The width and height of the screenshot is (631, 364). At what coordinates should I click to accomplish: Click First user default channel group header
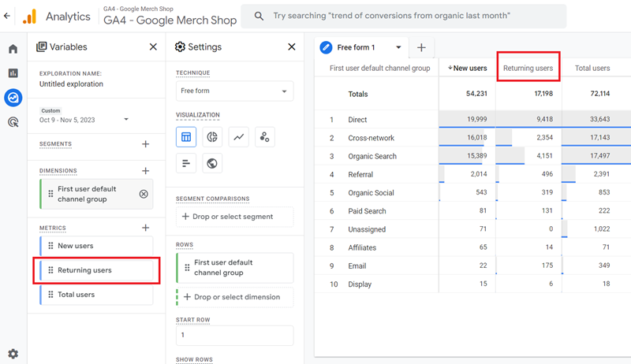pyautogui.click(x=379, y=69)
